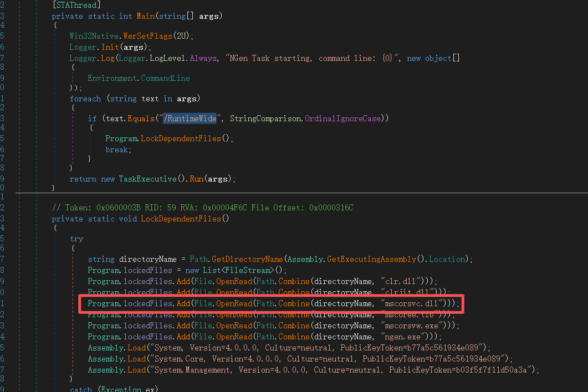This screenshot has width=588, height=392.
Task: Click the highlighted "/RuntimeWide" string
Action: [190, 119]
